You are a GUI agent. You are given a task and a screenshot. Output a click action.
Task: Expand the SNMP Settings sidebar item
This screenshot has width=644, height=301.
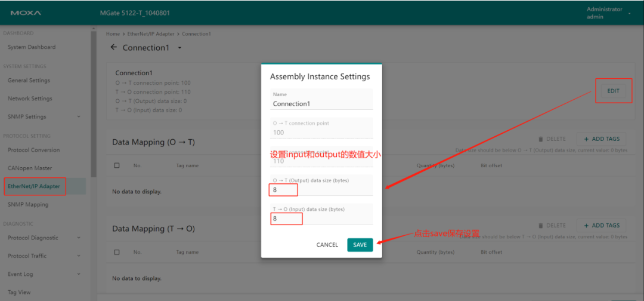coord(79,116)
